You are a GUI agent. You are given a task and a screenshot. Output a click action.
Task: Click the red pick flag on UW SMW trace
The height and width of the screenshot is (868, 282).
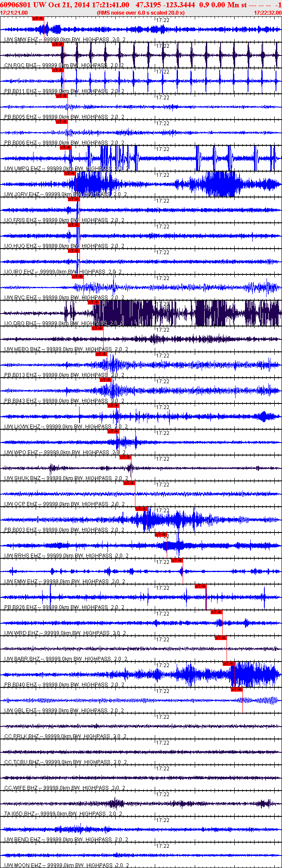point(38,18)
